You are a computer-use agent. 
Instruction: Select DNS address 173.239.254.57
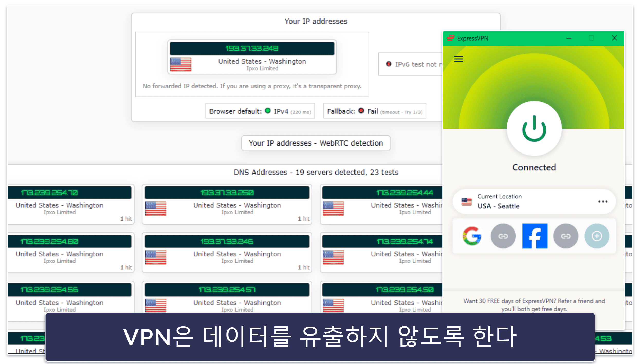tap(227, 290)
